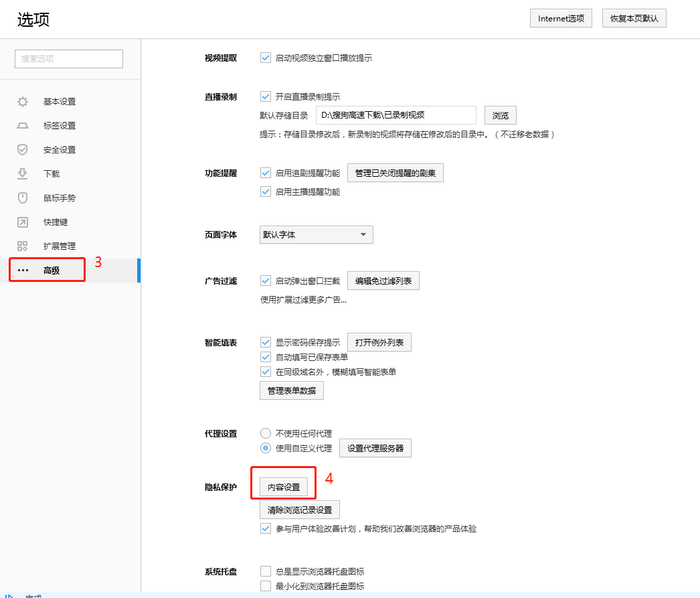Click the 内容设置 button
Image resolution: width=700 pixels, height=598 pixels.
(x=284, y=488)
